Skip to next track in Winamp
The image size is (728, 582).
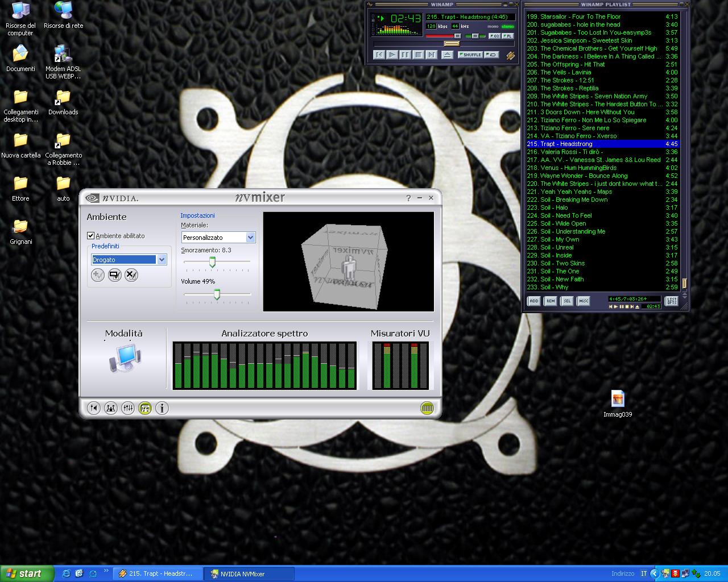431,55
